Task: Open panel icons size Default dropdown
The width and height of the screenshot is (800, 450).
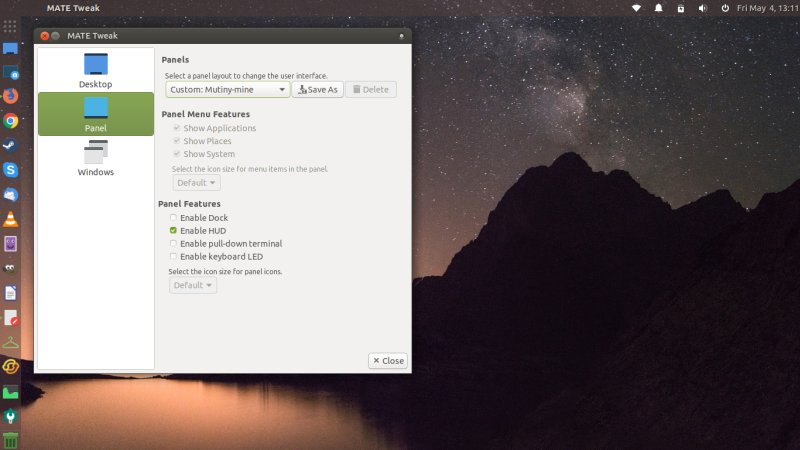Action: (x=193, y=285)
